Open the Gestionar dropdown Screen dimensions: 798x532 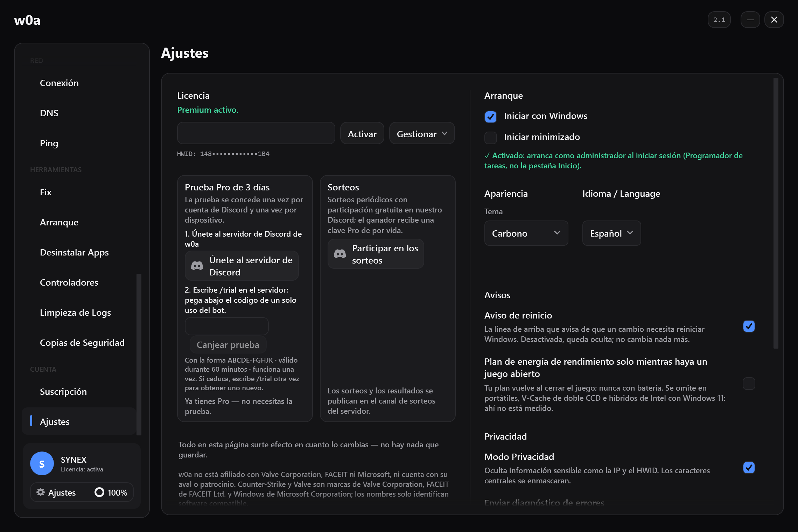tap(422, 133)
